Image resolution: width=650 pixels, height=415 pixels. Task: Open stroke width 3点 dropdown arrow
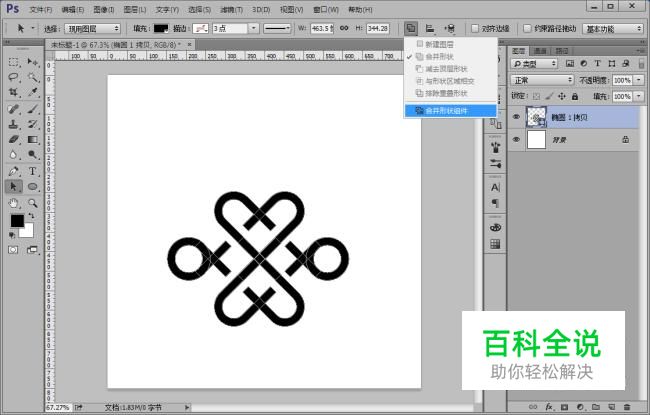253,29
